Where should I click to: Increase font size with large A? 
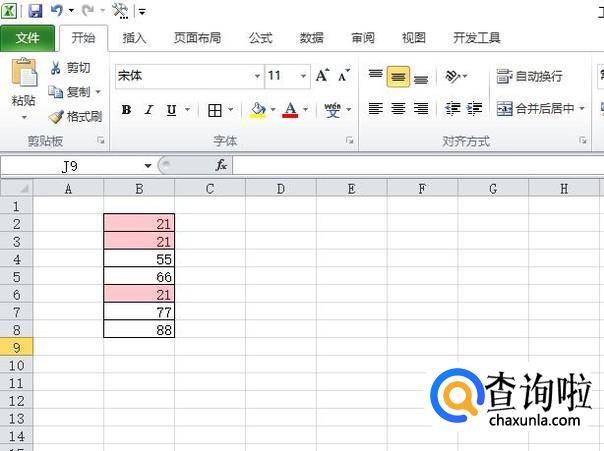(x=322, y=75)
